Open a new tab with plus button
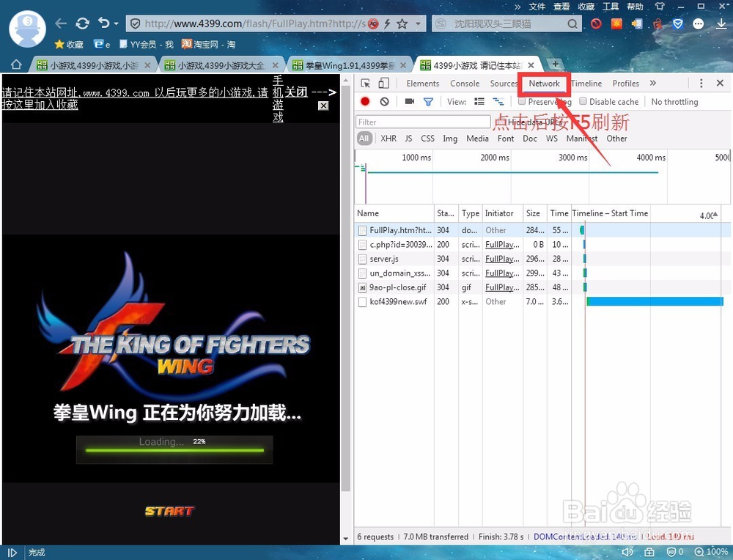Viewport: 733px width, 560px height. [x=556, y=64]
